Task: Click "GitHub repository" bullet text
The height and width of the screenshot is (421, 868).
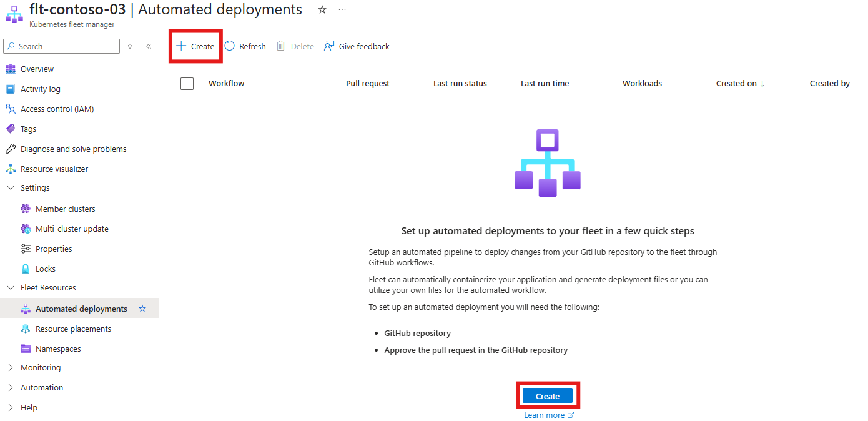Action: pyautogui.click(x=417, y=333)
